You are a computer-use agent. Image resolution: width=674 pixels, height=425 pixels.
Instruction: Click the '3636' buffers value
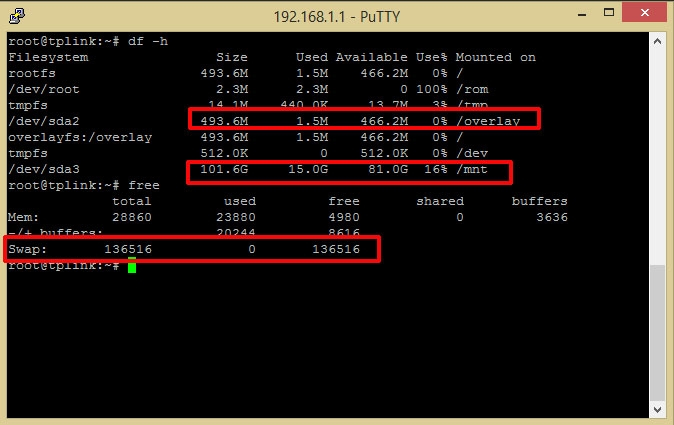click(x=551, y=217)
